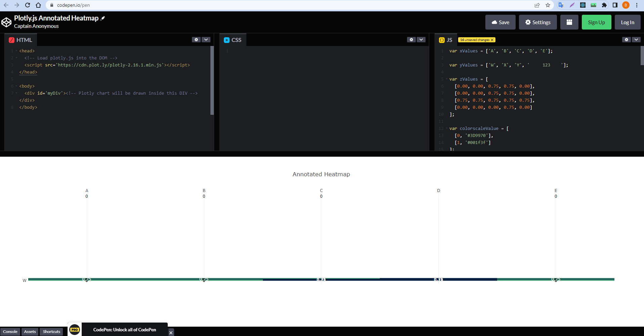Open the CSS editor settings gear
Image resolution: width=644 pixels, height=336 pixels.
point(411,40)
